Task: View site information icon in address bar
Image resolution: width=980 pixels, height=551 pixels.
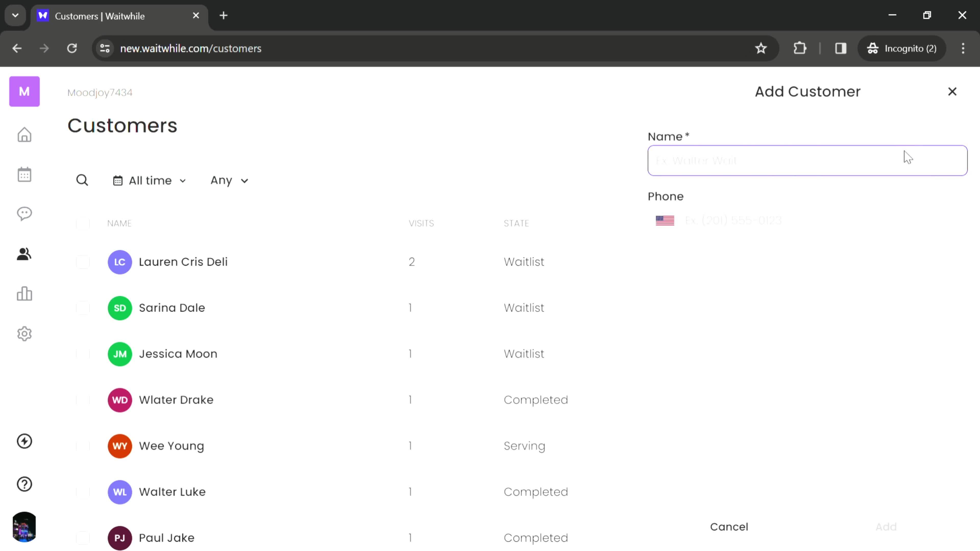Action: click(x=105, y=48)
